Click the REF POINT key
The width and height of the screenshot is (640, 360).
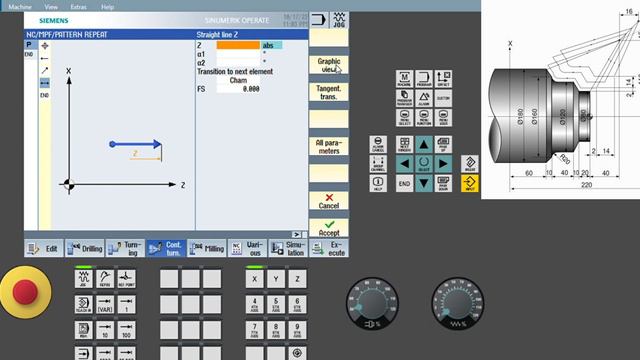click(127, 279)
